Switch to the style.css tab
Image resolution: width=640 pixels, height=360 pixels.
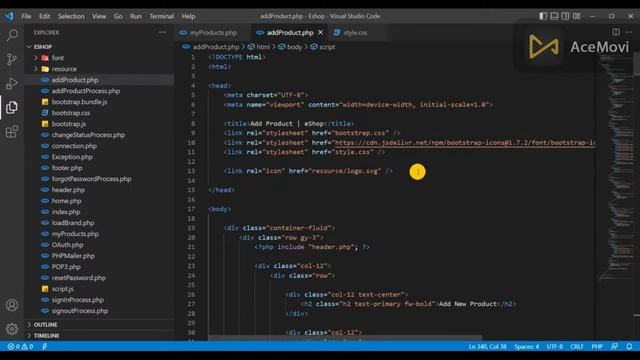point(355,32)
